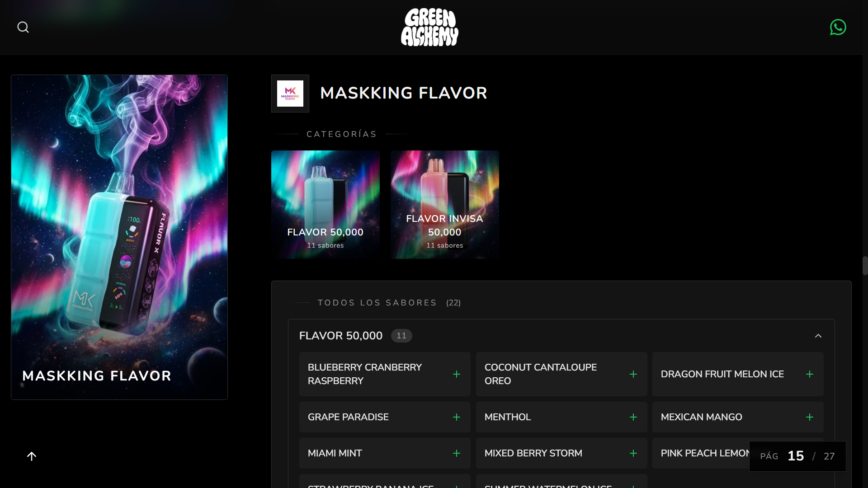
Task: Open the search magnifier icon
Action: click(x=23, y=28)
